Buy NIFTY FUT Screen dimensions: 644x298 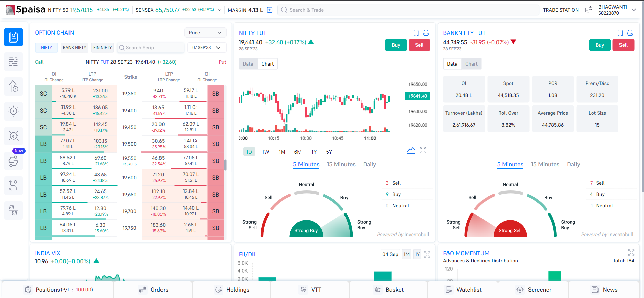point(396,45)
